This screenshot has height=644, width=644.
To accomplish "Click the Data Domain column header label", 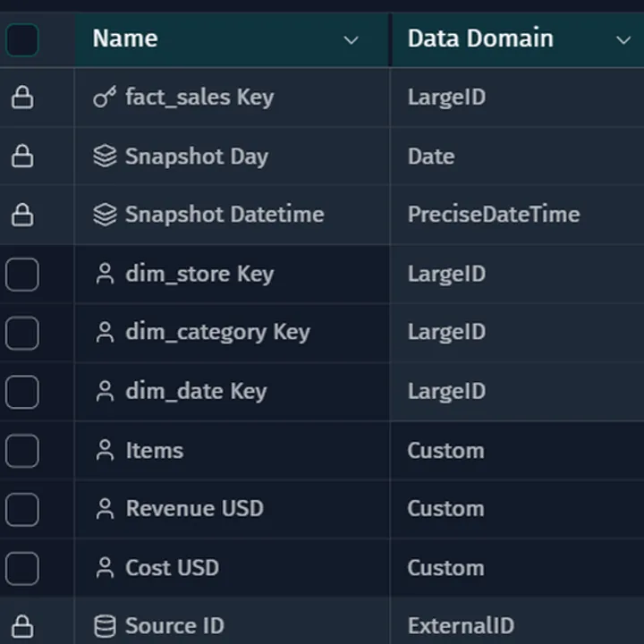I will pyautogui.click(x=480, y=38).
